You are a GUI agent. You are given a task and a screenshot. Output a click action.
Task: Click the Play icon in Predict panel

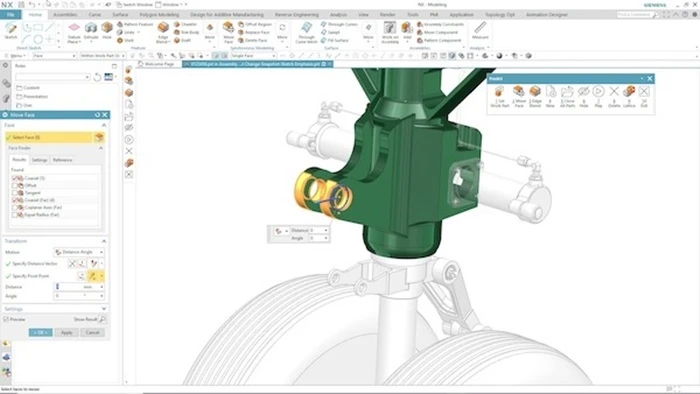(598, 96)
